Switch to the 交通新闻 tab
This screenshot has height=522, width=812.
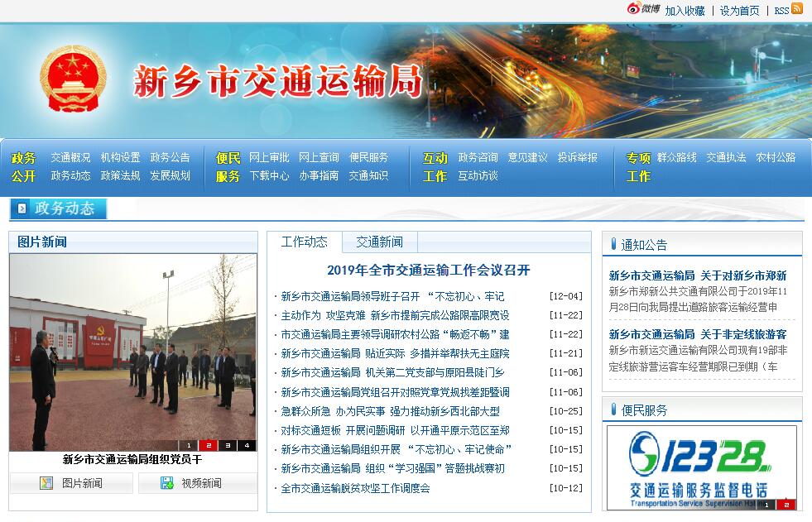point(379,242)
